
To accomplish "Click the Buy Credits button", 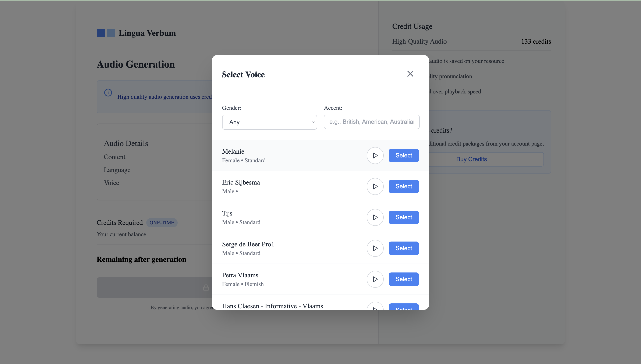I will [471, 159].
